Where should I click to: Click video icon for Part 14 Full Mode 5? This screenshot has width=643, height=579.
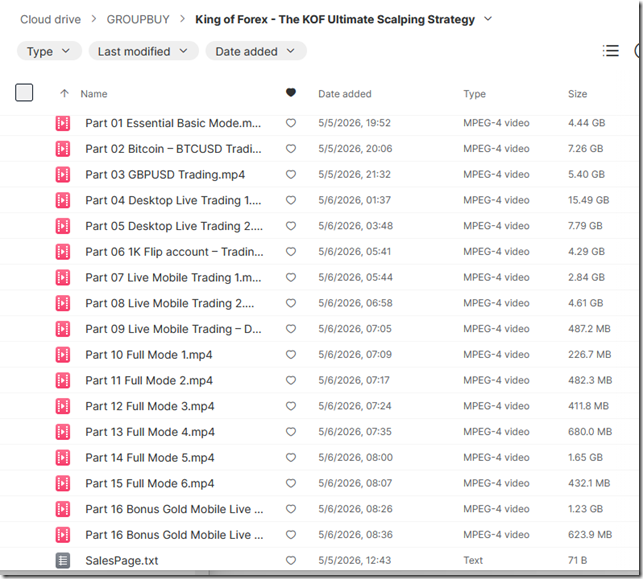63,458
